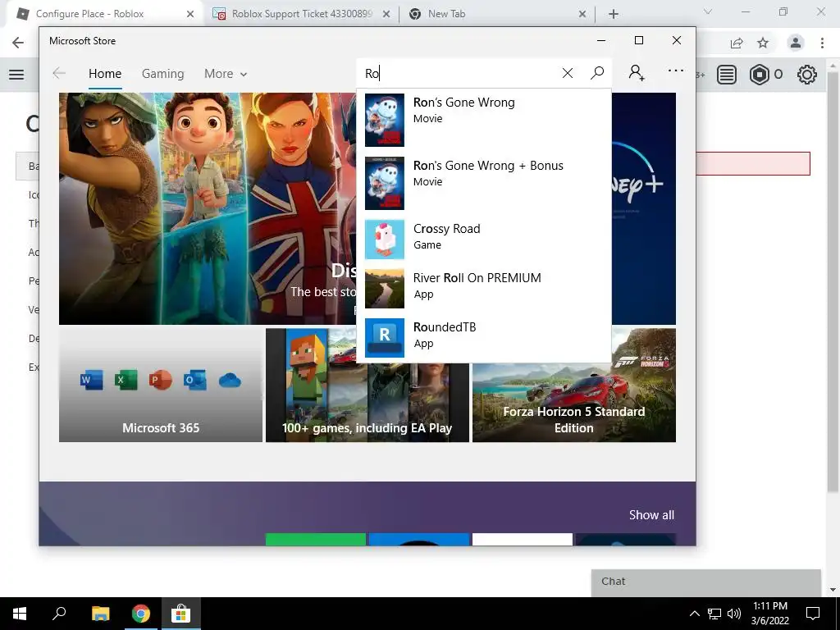This screenshot has height=630, width=840.
Task: Open the Store account sign-in icon
Action: point(637,72)
